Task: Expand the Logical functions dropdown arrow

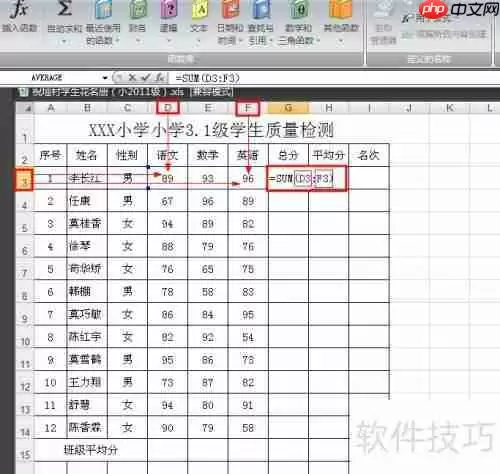Action: tap(169, 41)
